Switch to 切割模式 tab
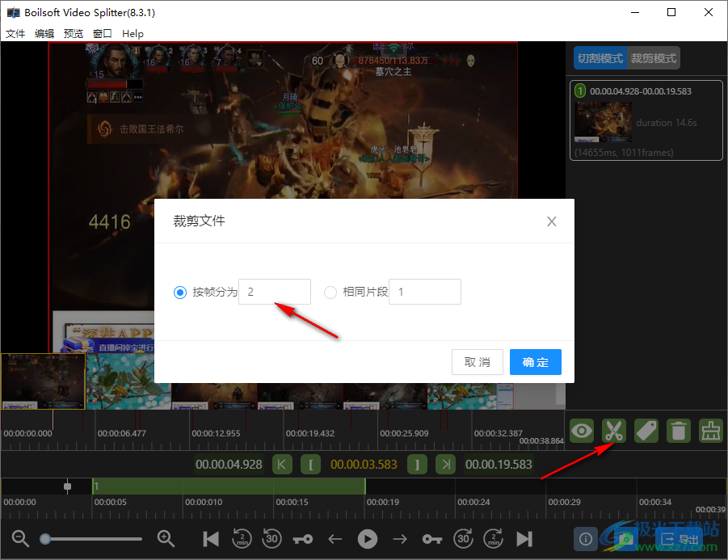The image size is (728, 560). pos(600,58)
